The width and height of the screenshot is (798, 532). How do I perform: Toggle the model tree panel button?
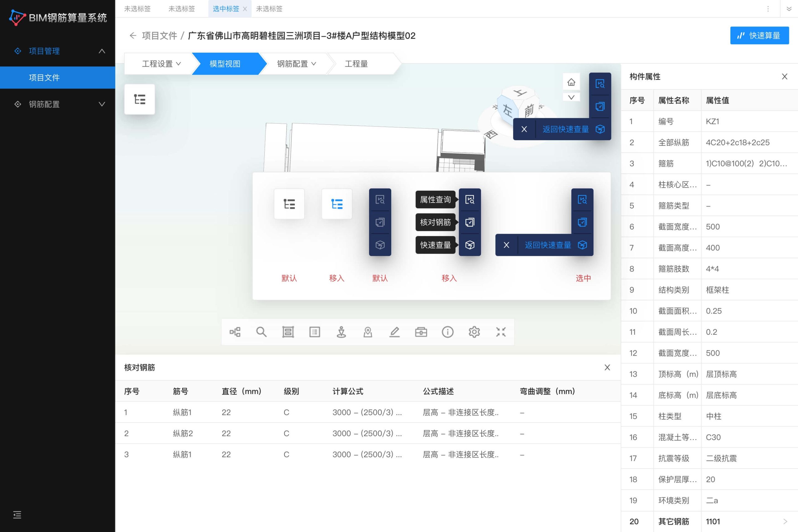139,99
